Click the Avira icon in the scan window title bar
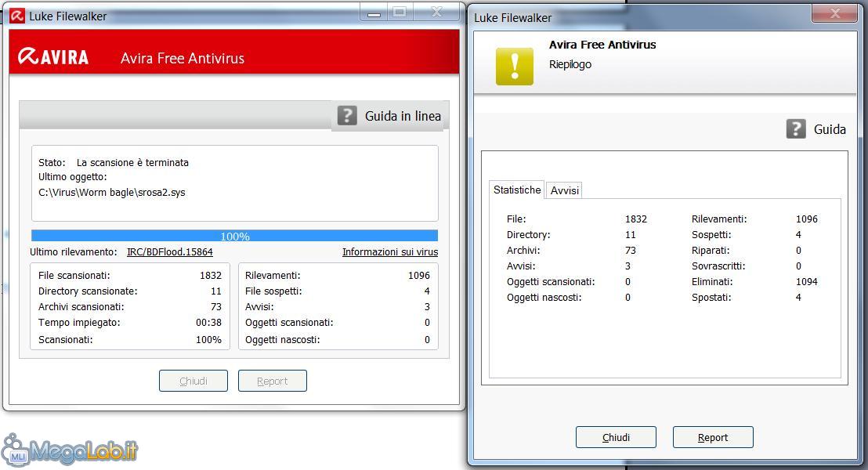 pyautogui.click(x=17, y=16)
